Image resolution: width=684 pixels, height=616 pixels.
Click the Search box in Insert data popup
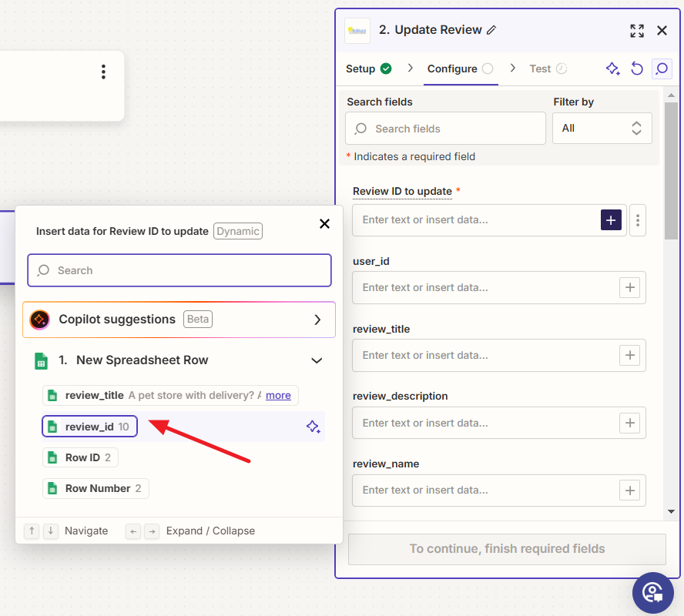179,270
